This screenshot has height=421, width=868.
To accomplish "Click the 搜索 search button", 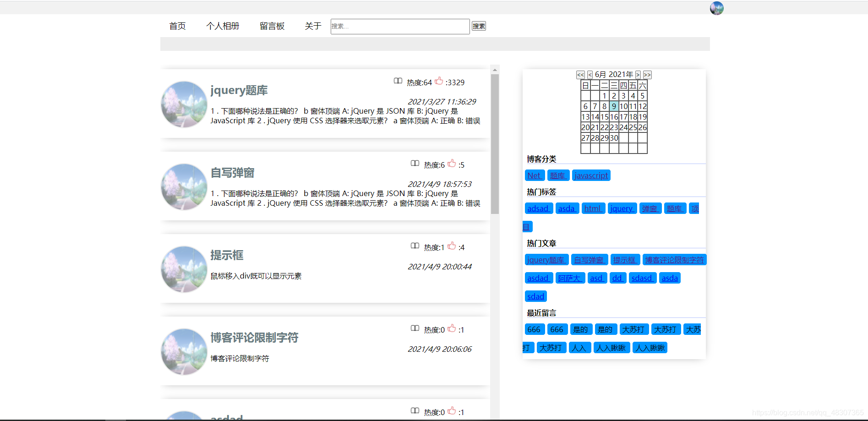I will click(479, 26).
